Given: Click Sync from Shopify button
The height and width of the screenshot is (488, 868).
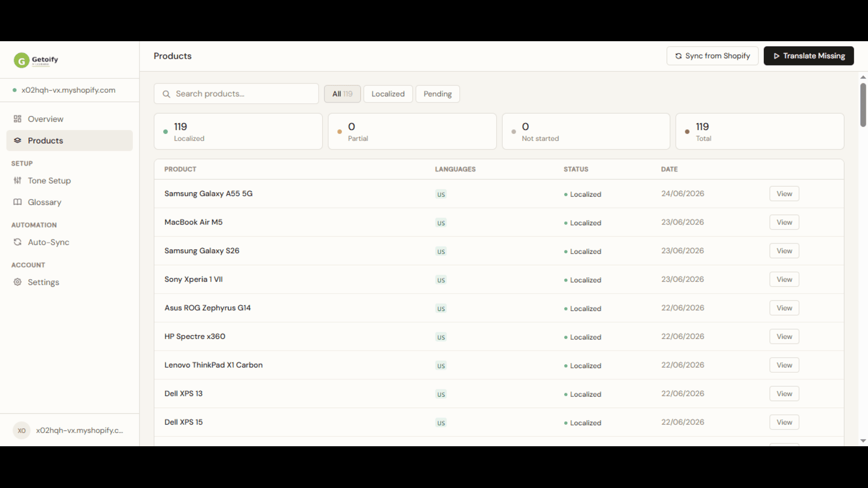Looking at the screenshot, I should 712,56.
